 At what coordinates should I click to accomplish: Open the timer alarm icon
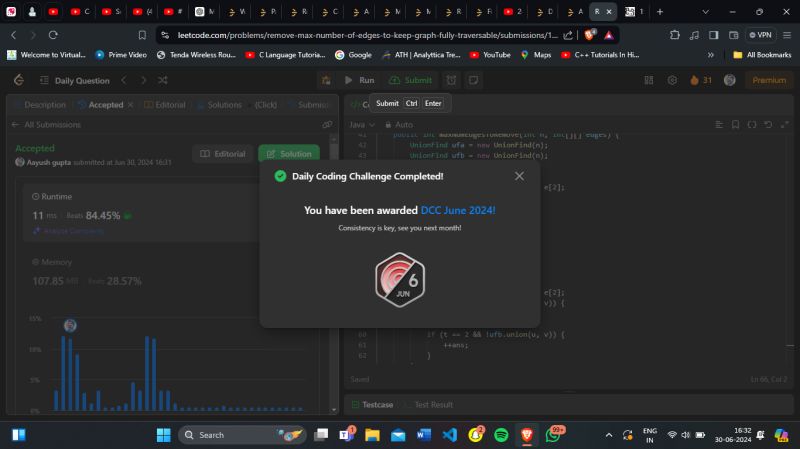[x=451, y=80]
